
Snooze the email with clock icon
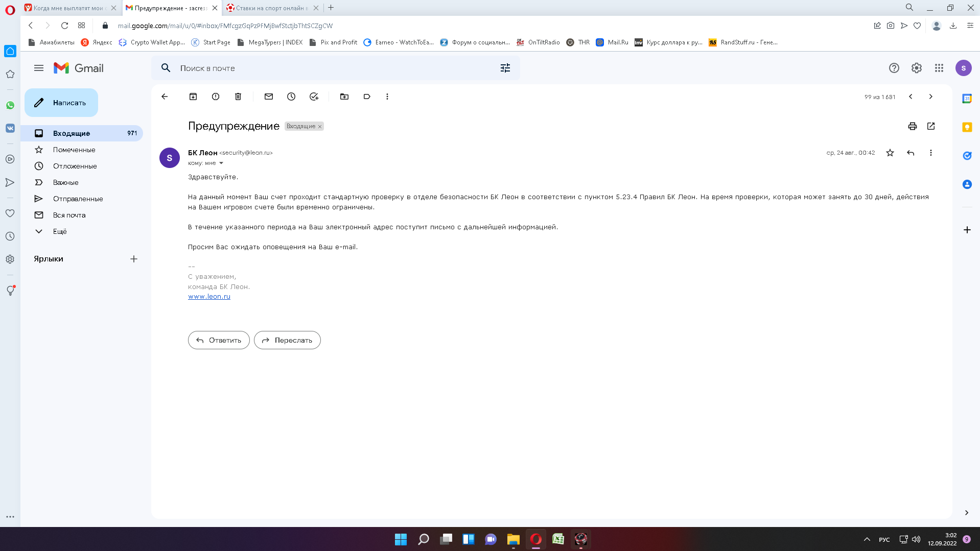click(291, 97)
